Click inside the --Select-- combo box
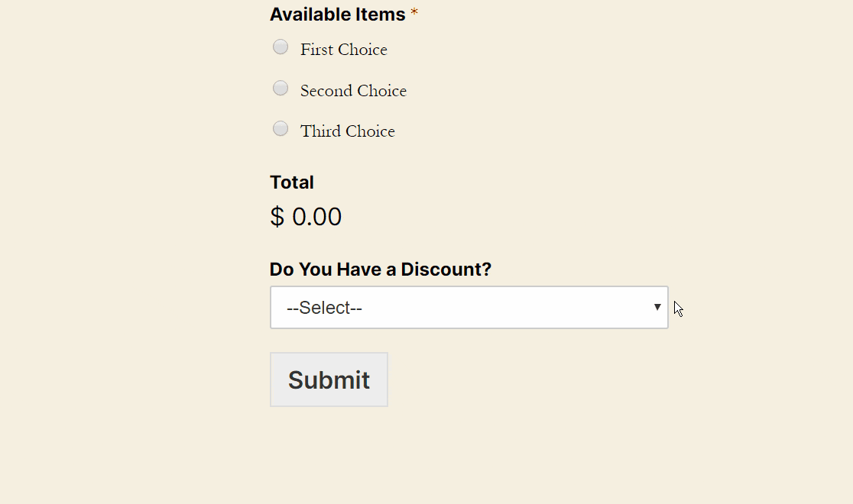853x504 pixels. (x=459, y=307)
